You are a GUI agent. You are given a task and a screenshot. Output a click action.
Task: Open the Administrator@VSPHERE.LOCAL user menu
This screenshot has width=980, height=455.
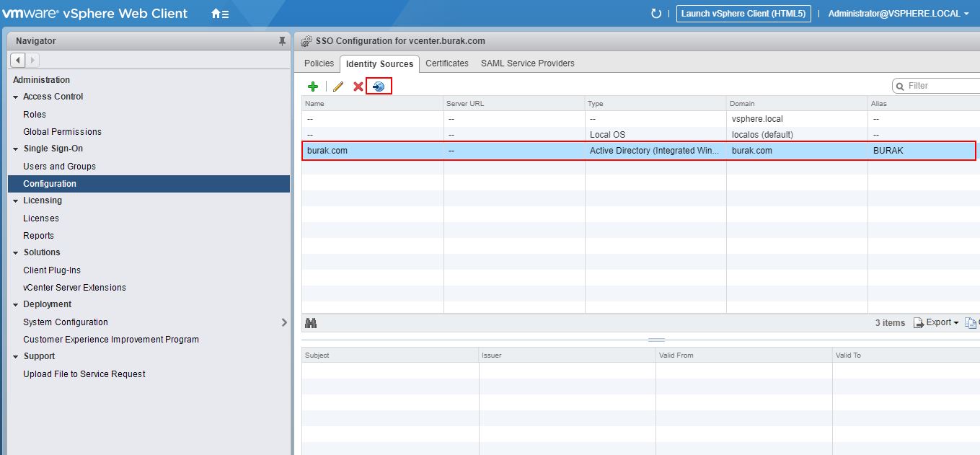coord(899,14)
